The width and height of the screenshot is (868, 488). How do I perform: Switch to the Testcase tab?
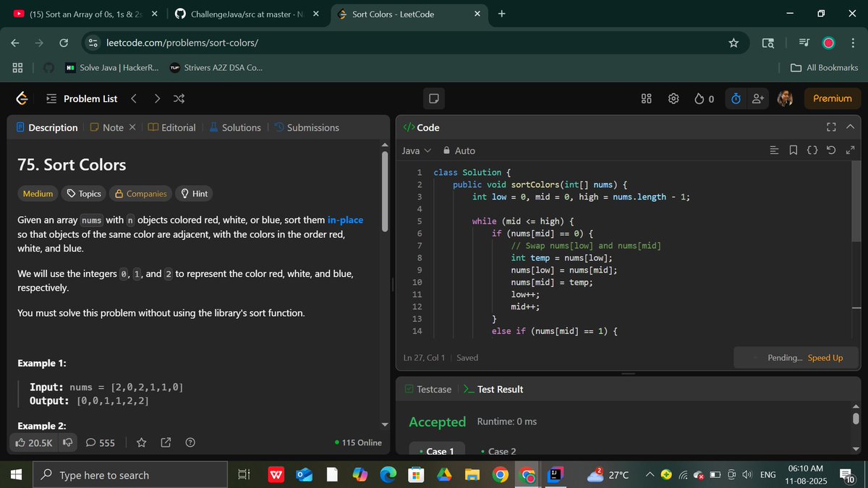[x=427, y=389]
